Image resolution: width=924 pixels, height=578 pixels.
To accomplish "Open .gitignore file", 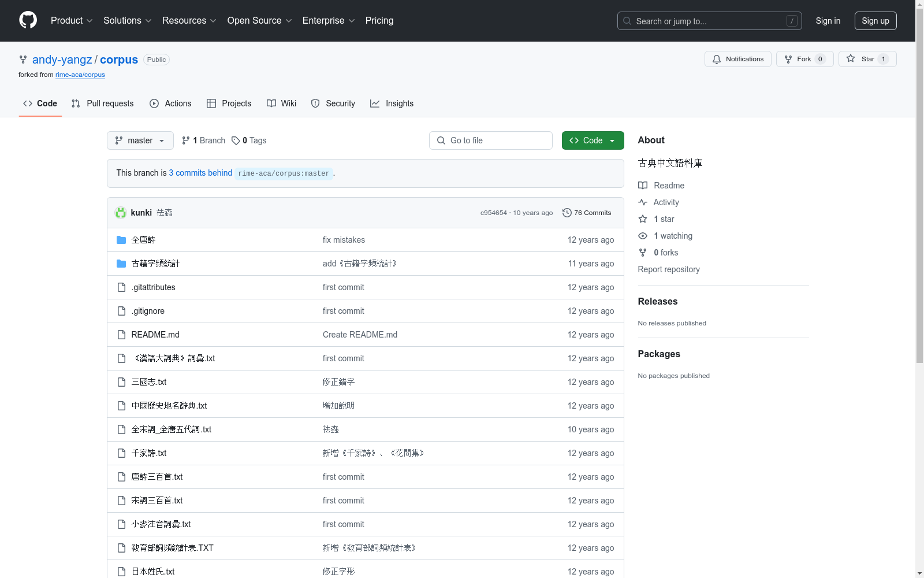I will [x=148, y=311].
